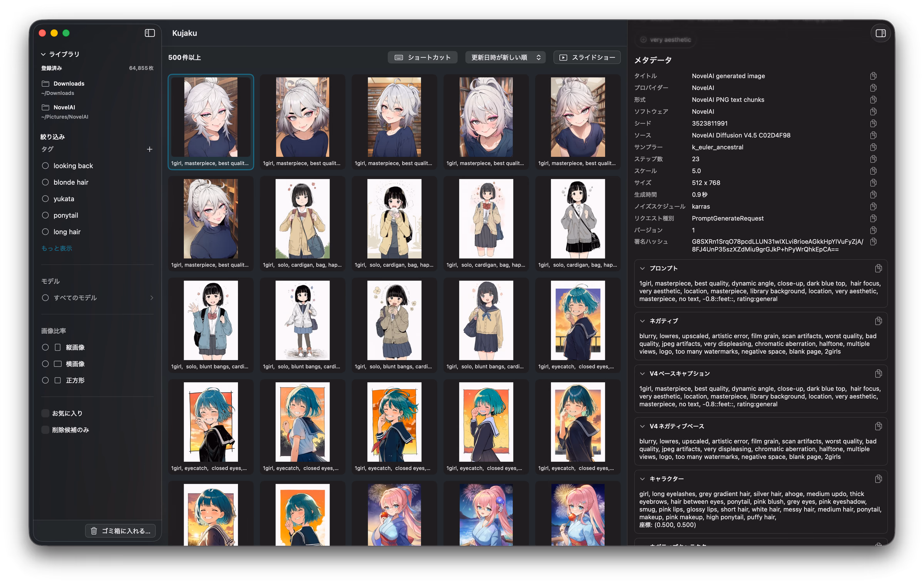The width and height of the screenshot is (924, 584).
Task: Collapse the ライブラリ section
Action: click(x=43, y=54)
